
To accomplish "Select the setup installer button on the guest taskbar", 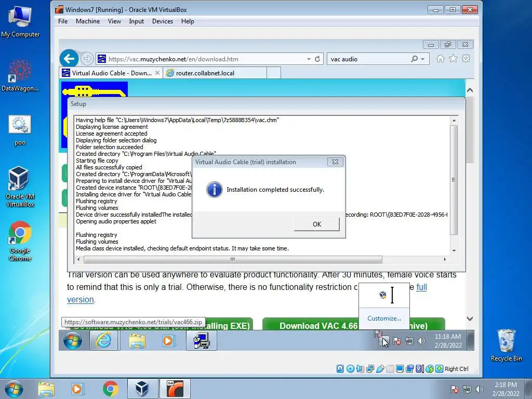I will (x=202, y=340).
